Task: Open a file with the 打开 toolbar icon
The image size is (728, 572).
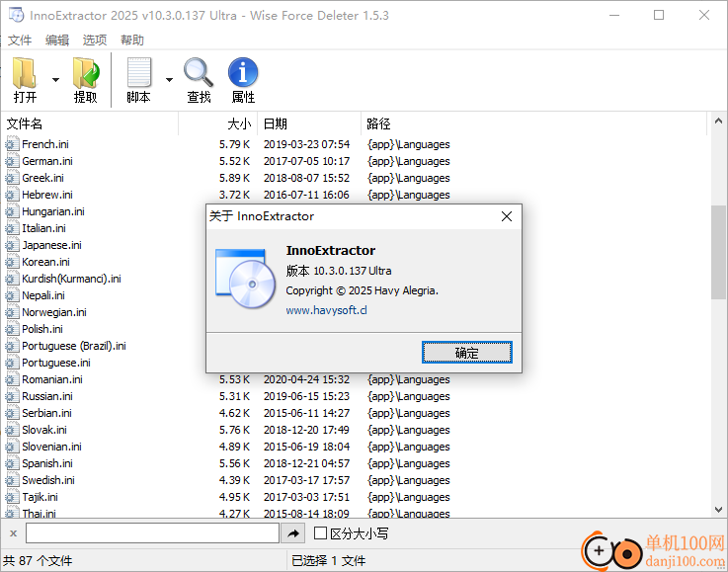Action: [25, 80]
